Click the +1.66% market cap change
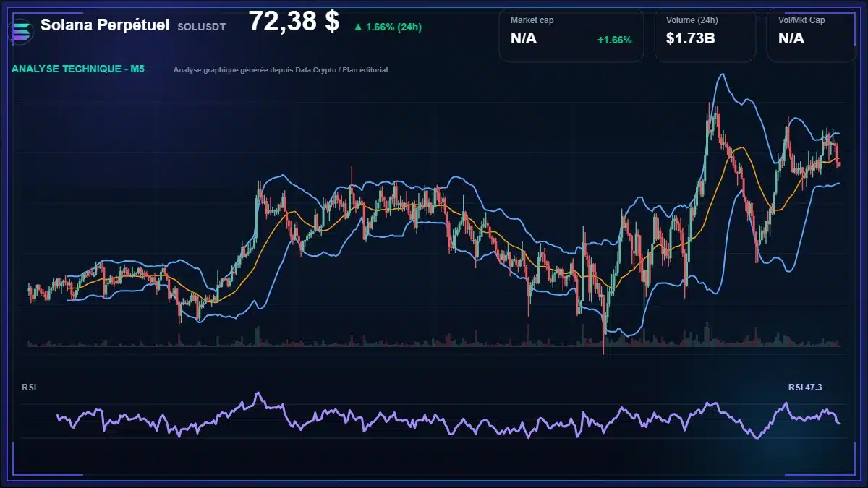This screenshot has width=868, height=488. pyautogui.click(x=614, y=40)
